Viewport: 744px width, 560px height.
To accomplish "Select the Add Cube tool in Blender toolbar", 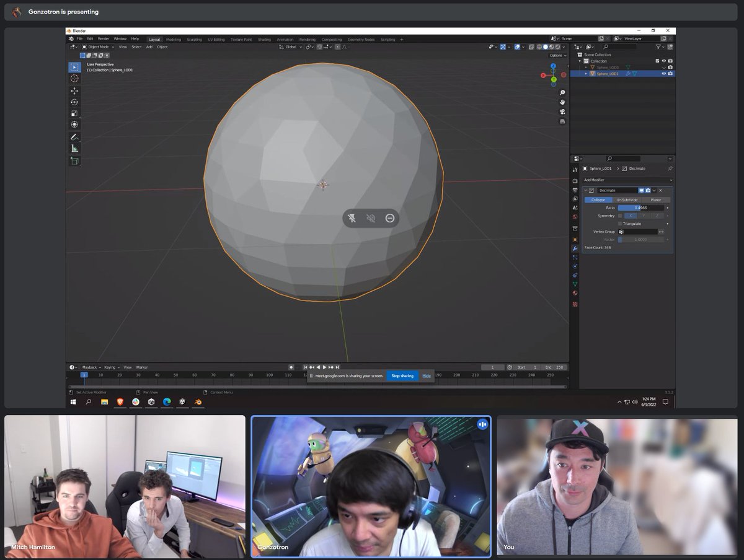I will pos(74,160).
